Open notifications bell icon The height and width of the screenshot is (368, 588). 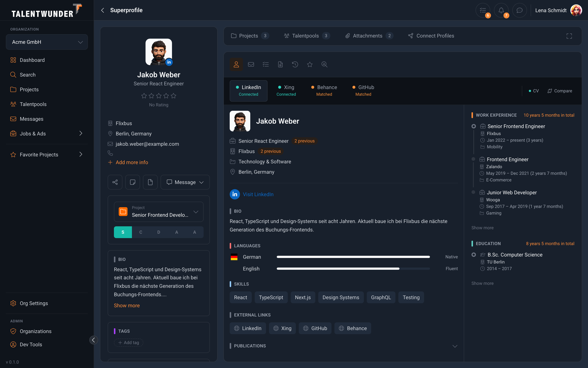[501, 10]
